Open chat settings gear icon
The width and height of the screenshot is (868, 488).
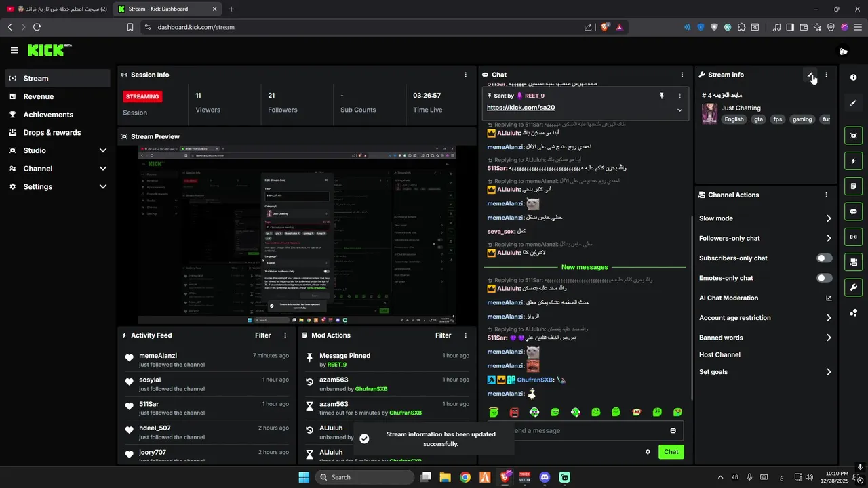pyautogui.click(x=648, y=452)
